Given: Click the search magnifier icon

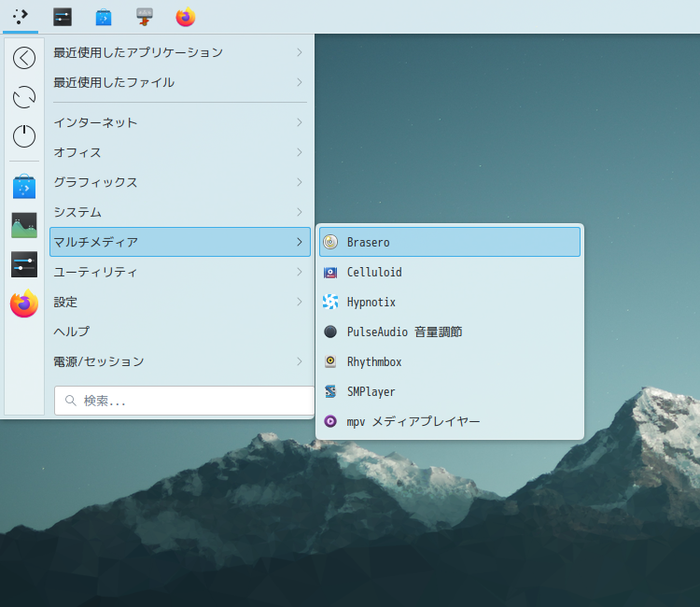Looking at the screenshot, I should 71,401.
